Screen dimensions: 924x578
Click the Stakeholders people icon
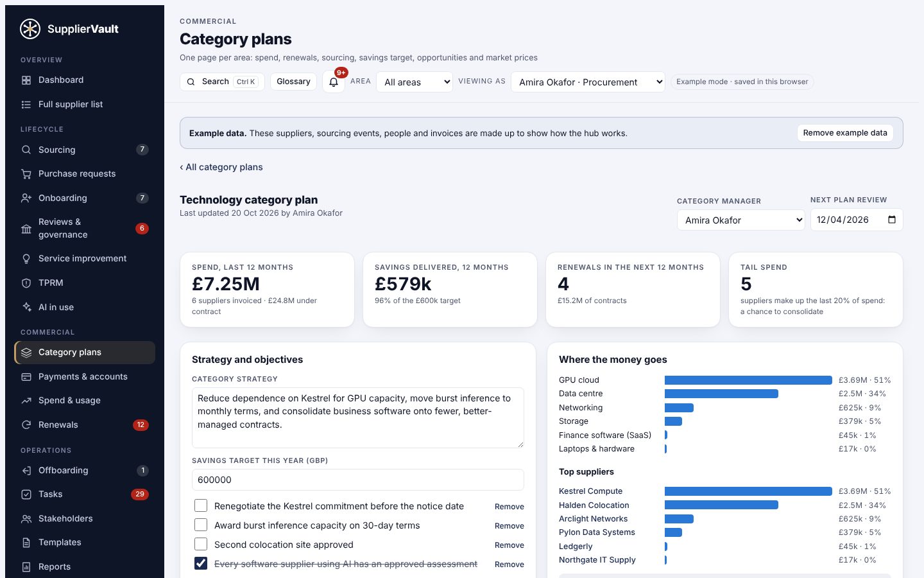26,519
